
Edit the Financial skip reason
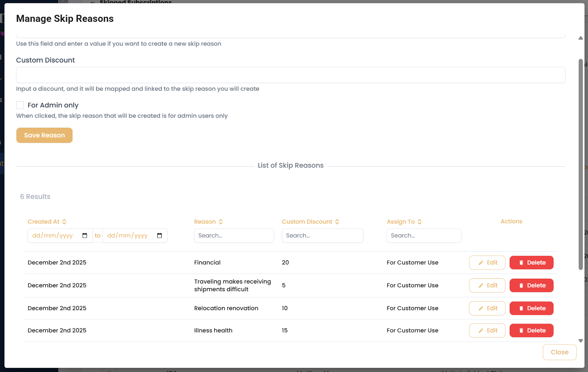tap(487, 263)
